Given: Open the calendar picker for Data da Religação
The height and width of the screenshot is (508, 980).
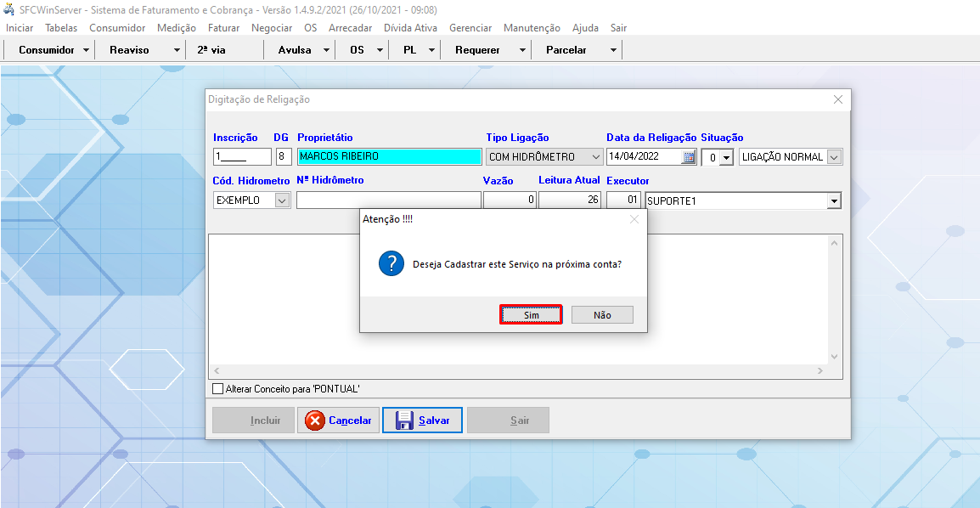Looking at the screenshot, I should click(689, 157).
